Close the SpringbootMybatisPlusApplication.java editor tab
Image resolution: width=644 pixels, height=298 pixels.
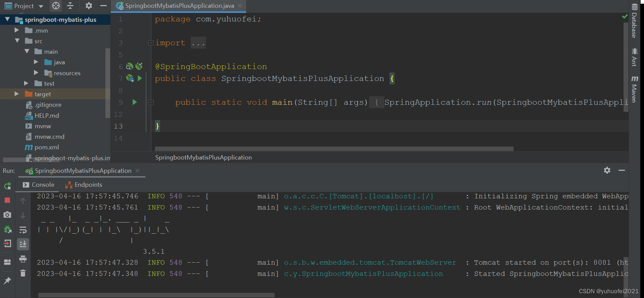click(240, 6)
